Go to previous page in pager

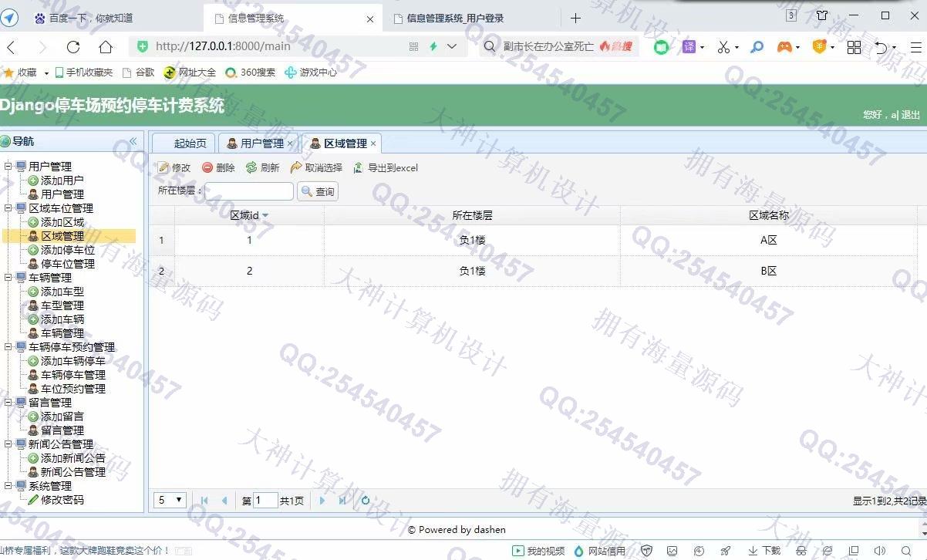coord(224,501)
